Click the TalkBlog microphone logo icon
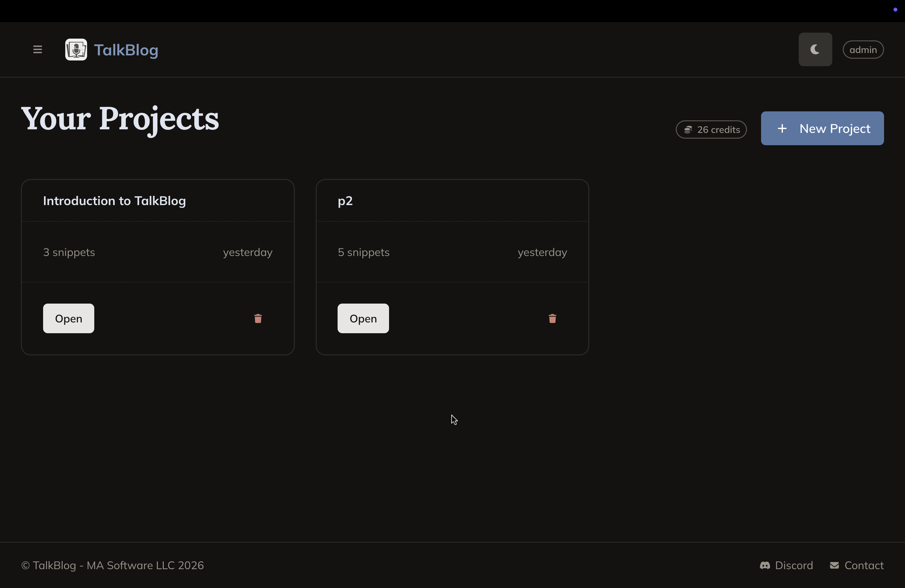Image resolution: width=905 pixels, height=588 pixels. click(76, 49)
